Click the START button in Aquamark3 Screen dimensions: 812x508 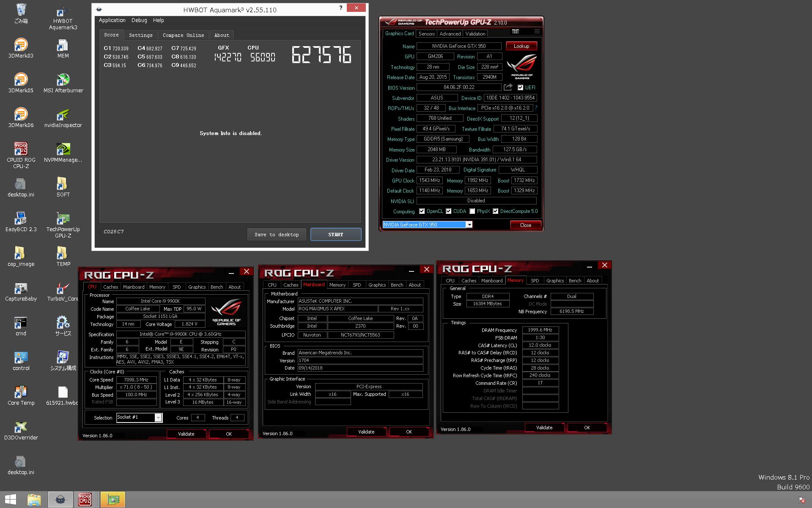(x=336, y=235)
